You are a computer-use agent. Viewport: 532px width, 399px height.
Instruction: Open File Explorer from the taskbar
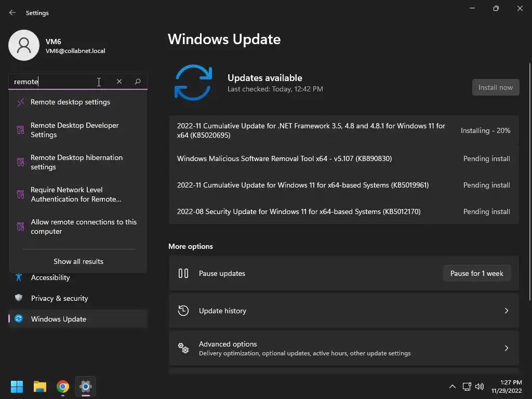(x=39, y=387)
